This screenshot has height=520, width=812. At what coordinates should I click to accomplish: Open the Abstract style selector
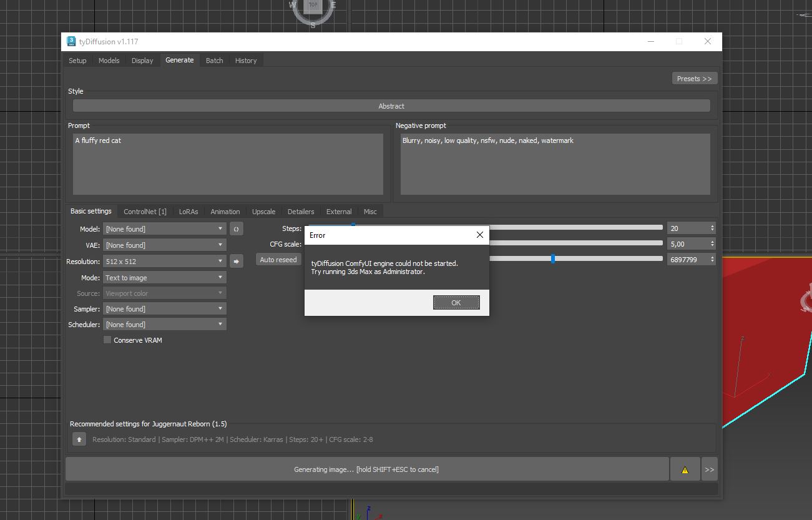tap(391, 106)
